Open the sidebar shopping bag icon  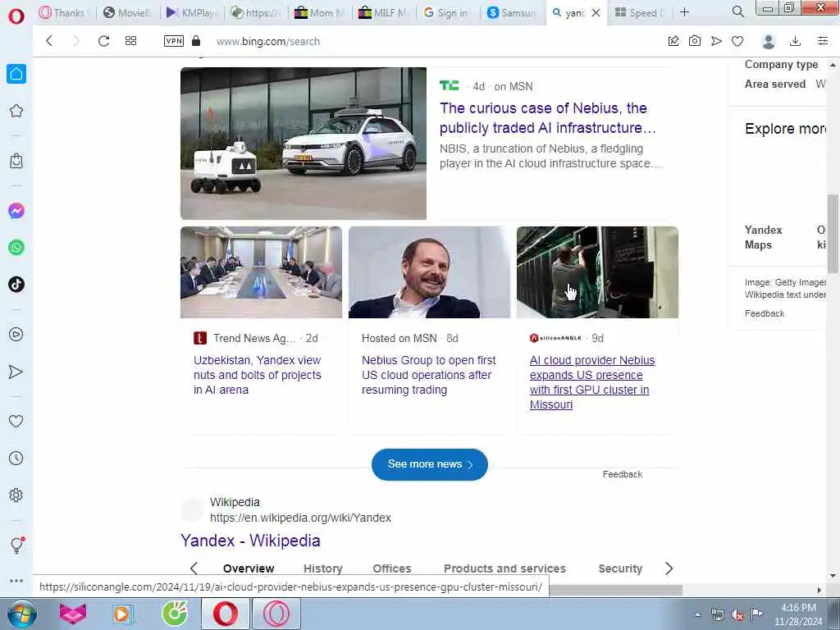(16, 161)
